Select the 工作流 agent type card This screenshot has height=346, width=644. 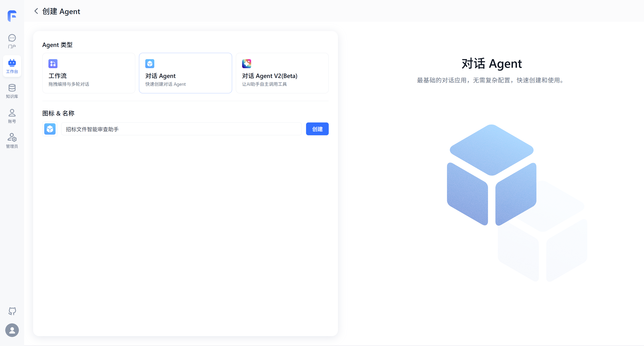(89, 73)
